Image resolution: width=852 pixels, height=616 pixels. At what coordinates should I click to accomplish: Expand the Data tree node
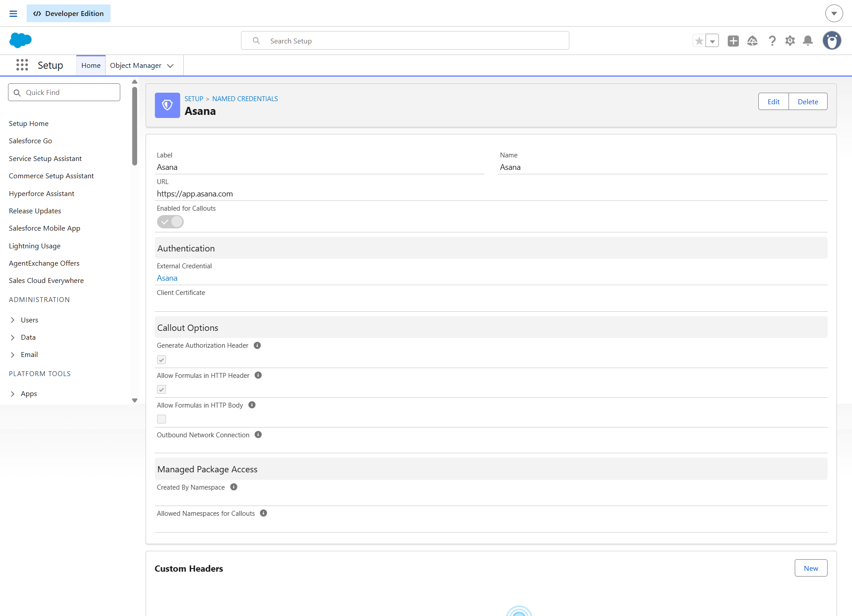(12, 337)
